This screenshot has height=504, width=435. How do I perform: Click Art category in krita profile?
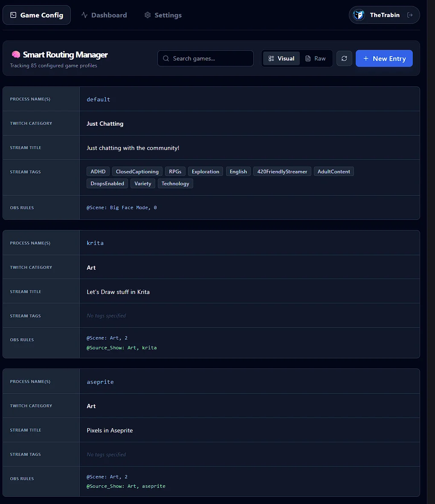[91, 268]
